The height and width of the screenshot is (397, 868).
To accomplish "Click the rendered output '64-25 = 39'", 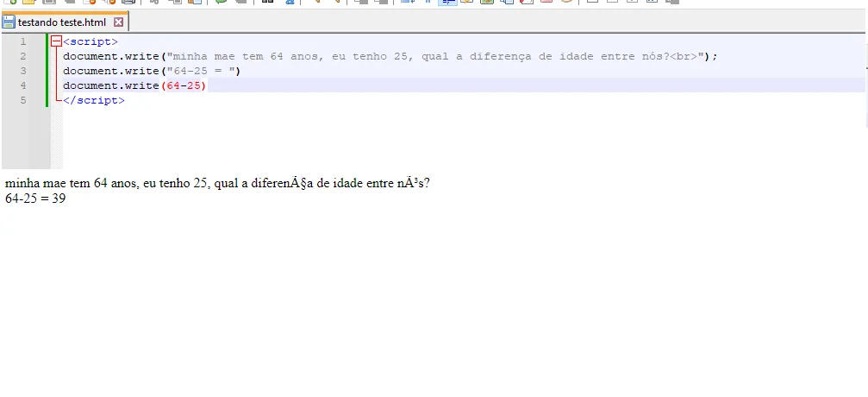I will (35, 198).
